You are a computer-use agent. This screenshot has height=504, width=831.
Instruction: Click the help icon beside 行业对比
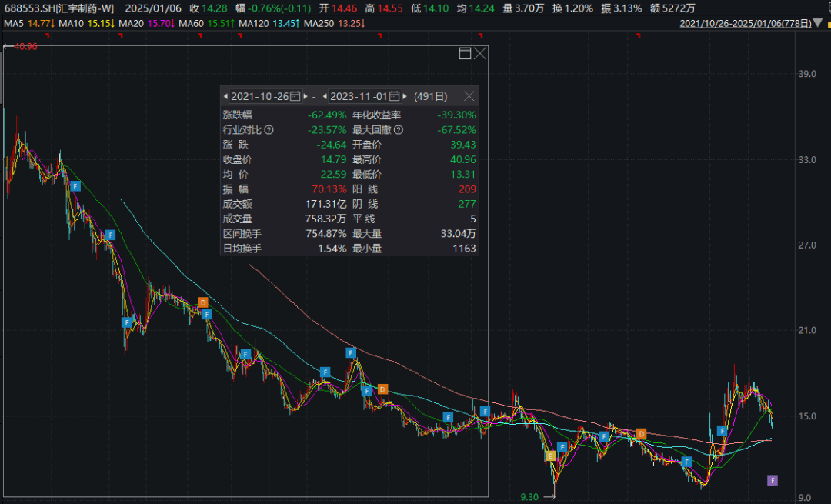[x=269, y=130]
